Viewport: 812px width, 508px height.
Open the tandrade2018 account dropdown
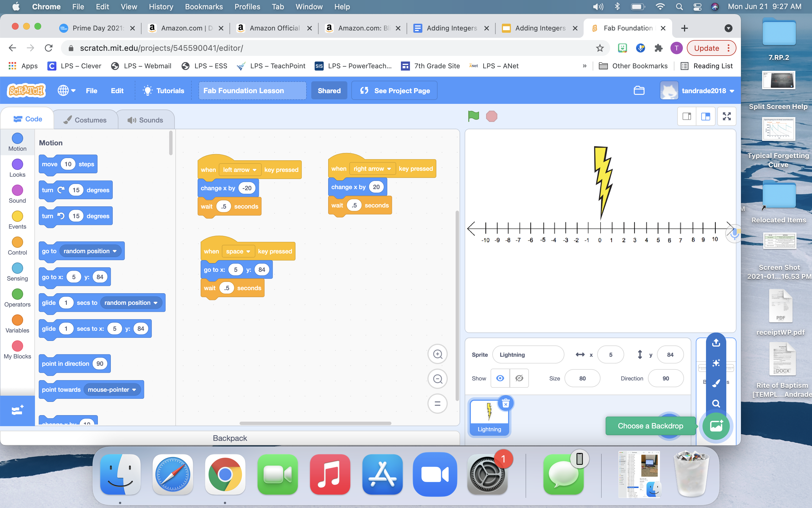click(698, 91)
